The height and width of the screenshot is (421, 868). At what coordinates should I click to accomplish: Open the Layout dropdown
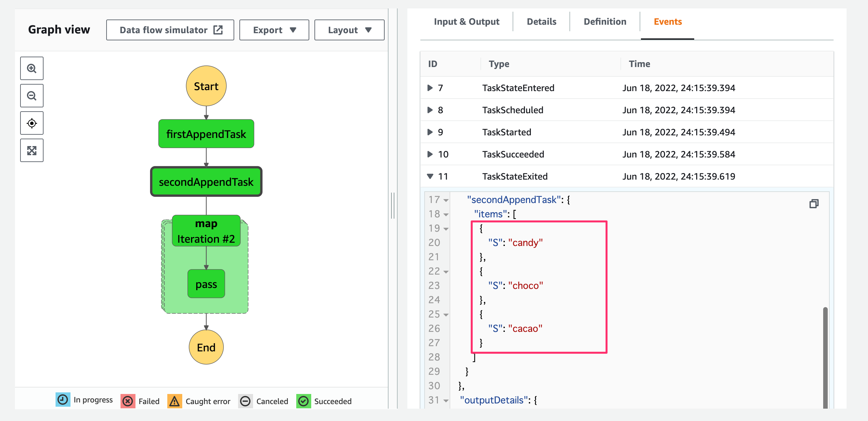pyautogui.click(x=349, y=30)
